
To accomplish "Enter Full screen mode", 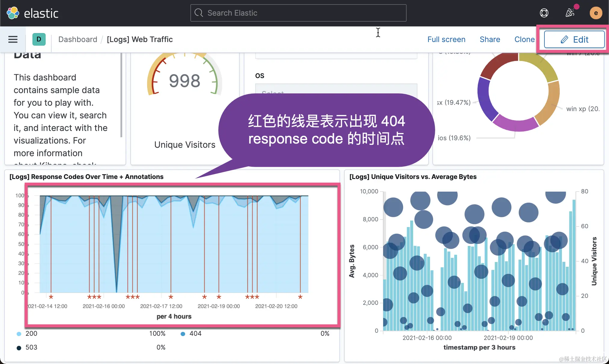I will click(x=446, y=39).
